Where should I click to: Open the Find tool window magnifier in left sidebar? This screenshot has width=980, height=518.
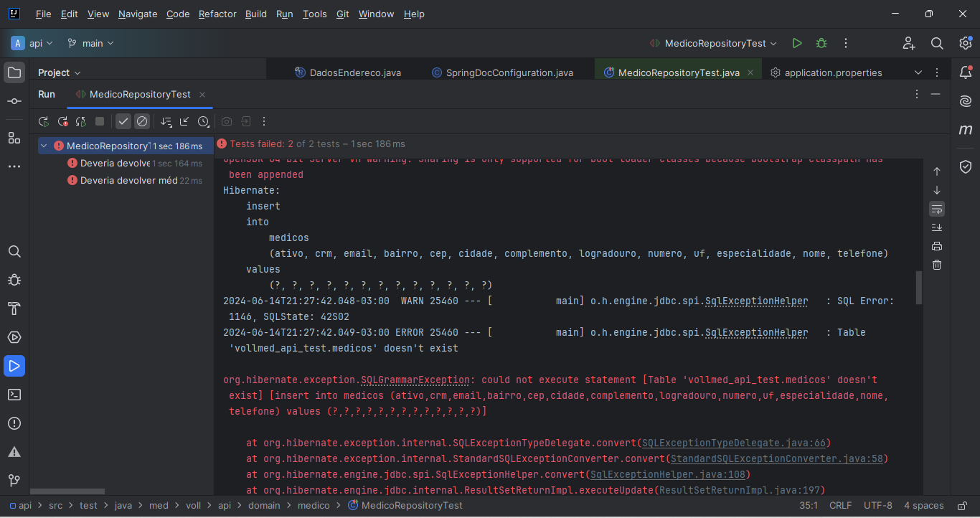14,251
